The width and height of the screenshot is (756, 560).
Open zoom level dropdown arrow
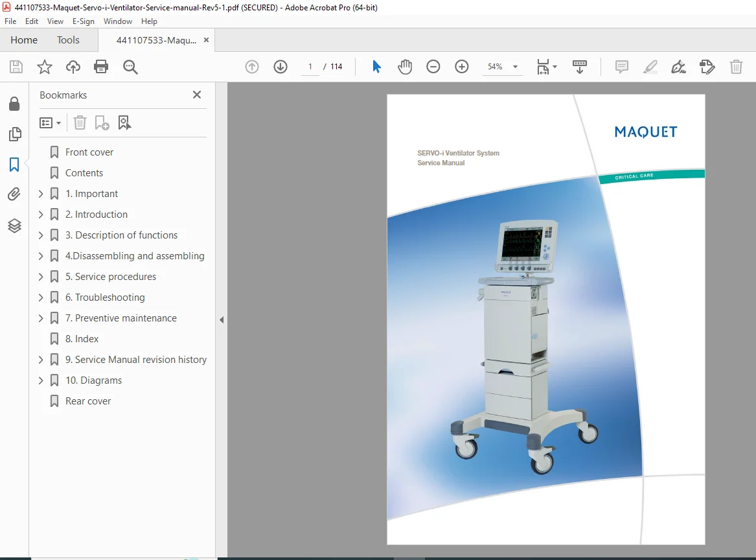coord(516,67)
